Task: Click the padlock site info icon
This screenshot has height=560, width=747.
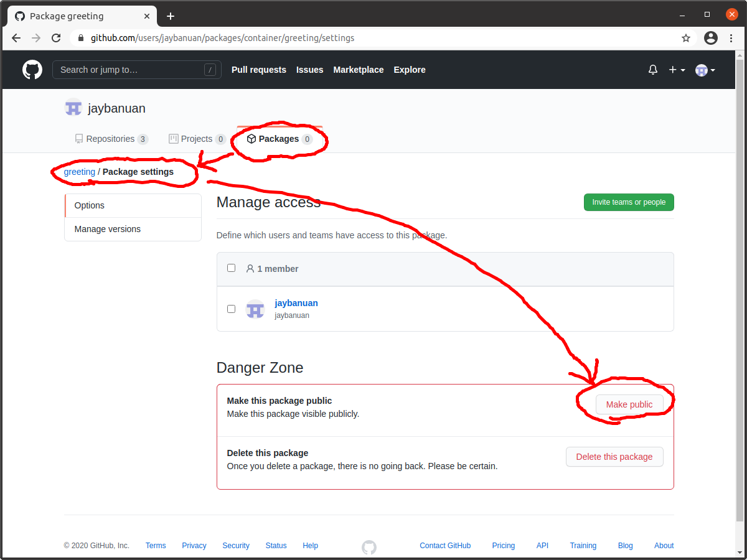Action: (80, 38)
